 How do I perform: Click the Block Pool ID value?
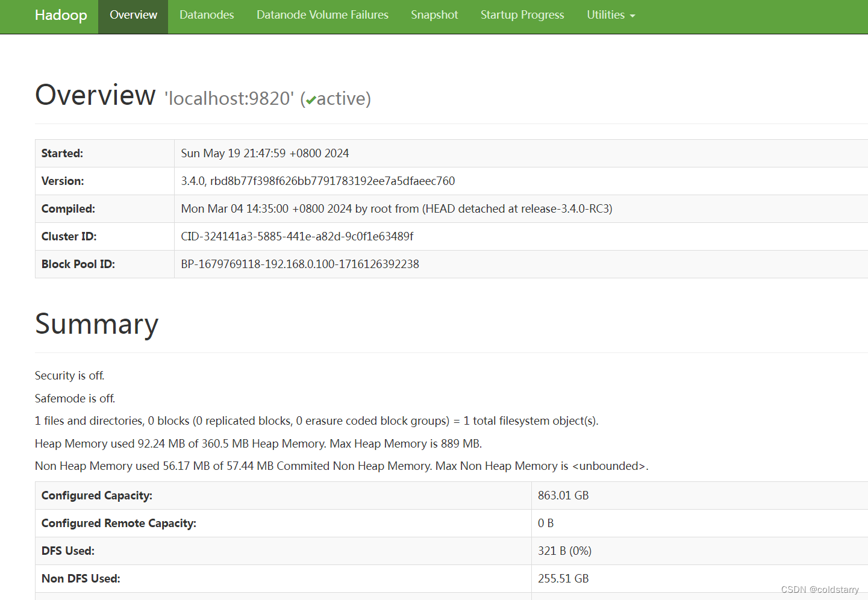tap(300, 264)
